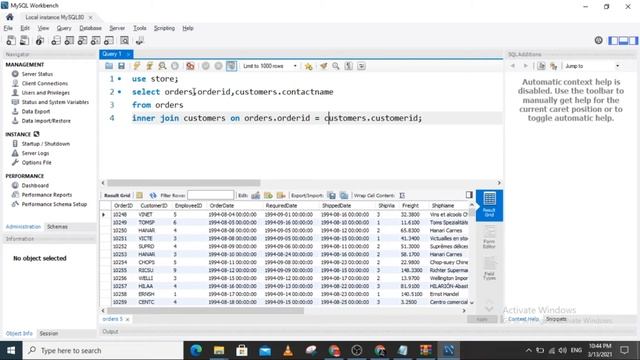Execute statement under cursor lightning icon
Viewport: 640px width, 360px height.
(x=149, y=66)
